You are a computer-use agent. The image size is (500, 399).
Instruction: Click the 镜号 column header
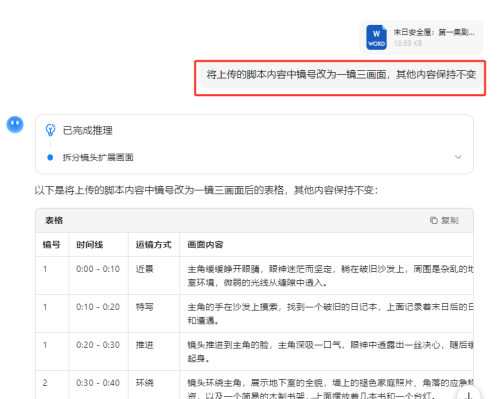tap(51, 245)
